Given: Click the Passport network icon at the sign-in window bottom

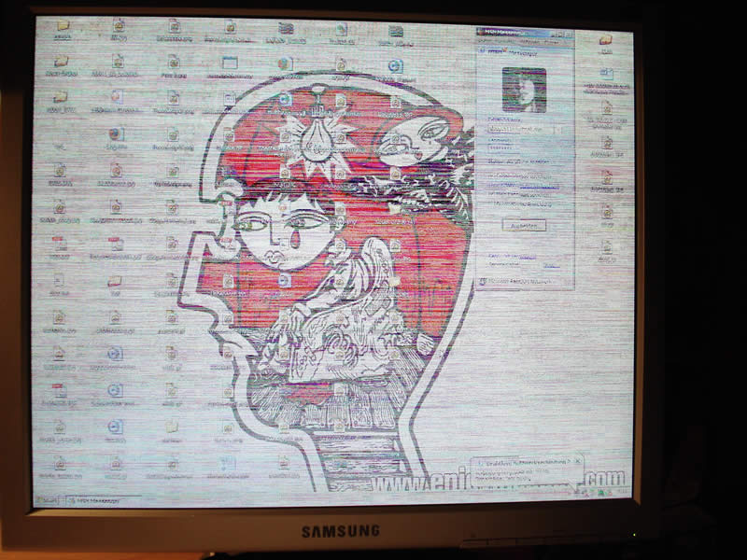Looking at the screenshot, I should click(485, 281).
